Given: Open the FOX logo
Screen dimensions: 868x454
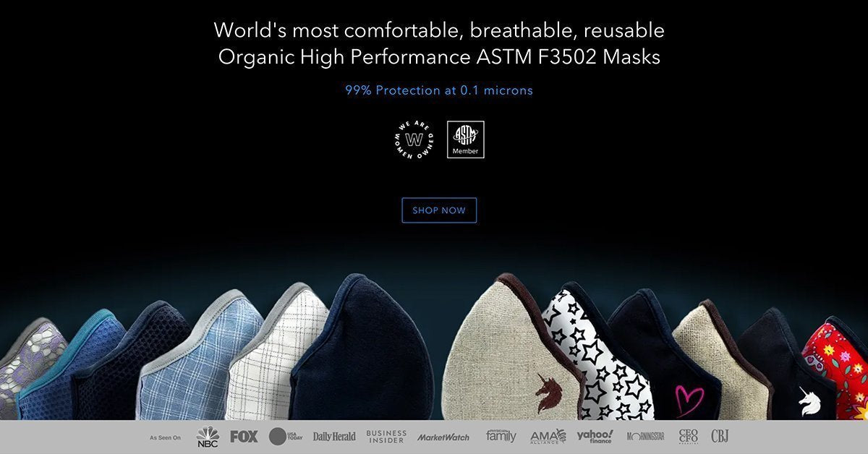Looking at the screenshot, I should (x=244, y=437).
